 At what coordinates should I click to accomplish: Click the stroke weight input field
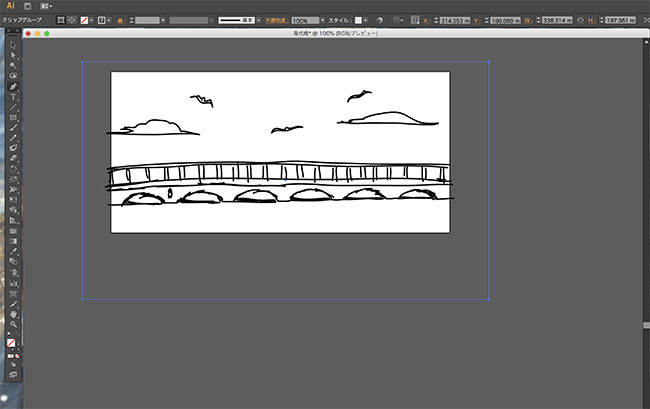[147, 20]
